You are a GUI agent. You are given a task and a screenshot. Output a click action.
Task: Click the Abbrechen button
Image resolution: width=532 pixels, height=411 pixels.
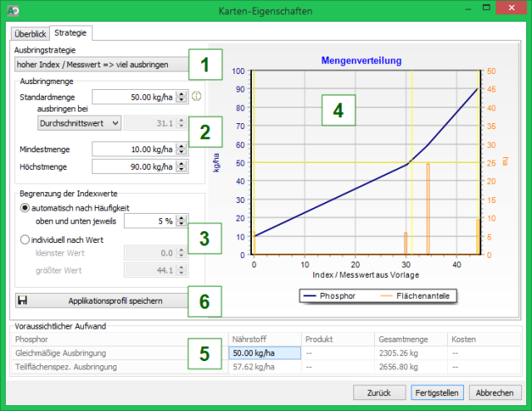click(494, 392)
